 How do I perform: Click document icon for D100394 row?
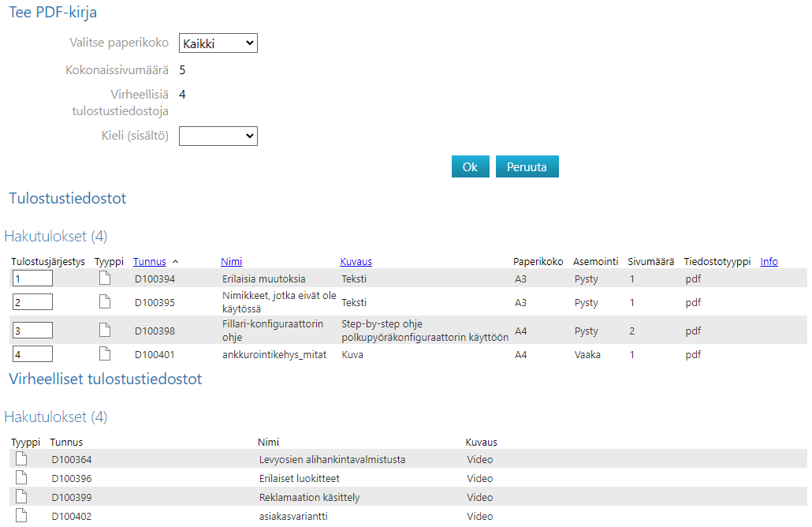(x=104, y=278)
